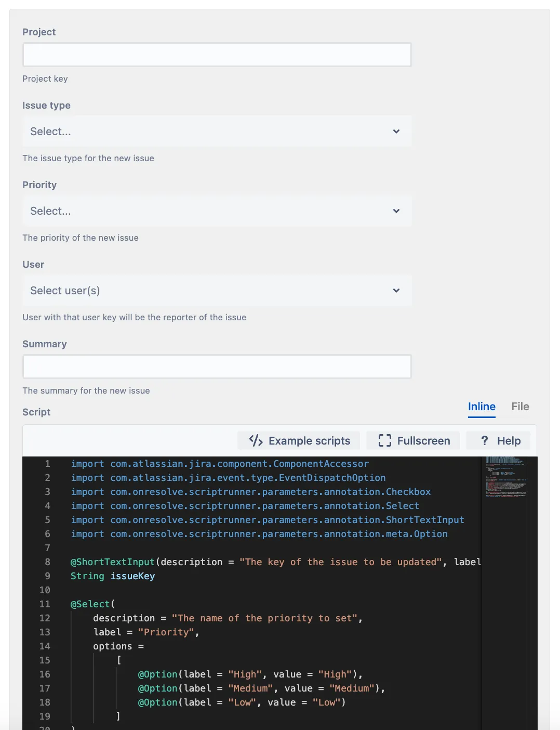This screenshot has width=560, height=730.
Task: Open Example scripts
Action: [x=299, y=441]
